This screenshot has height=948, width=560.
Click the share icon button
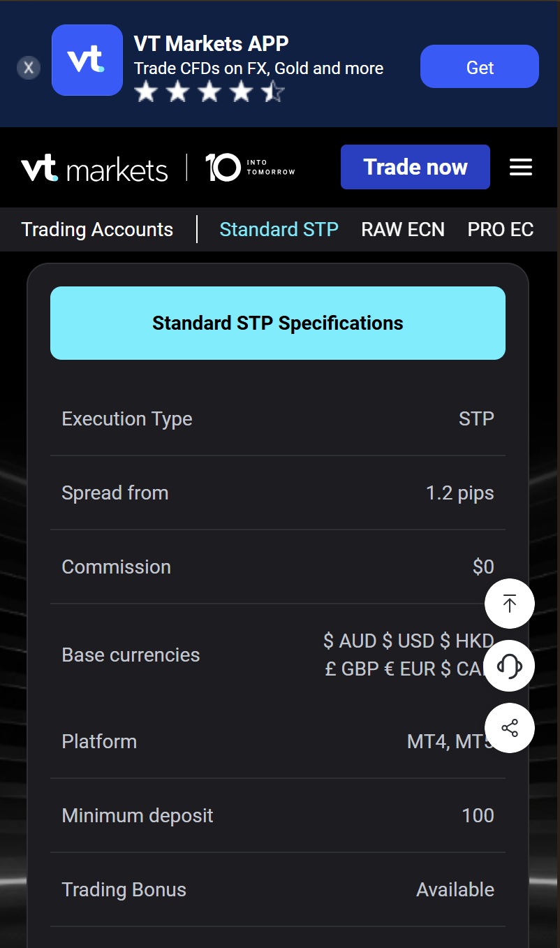[x=510, y=728]
